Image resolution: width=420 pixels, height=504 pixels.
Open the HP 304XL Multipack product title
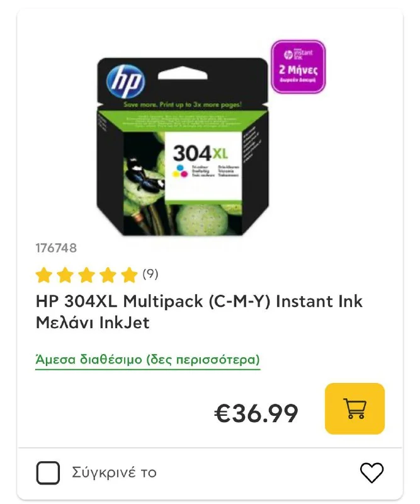(199, 312)
